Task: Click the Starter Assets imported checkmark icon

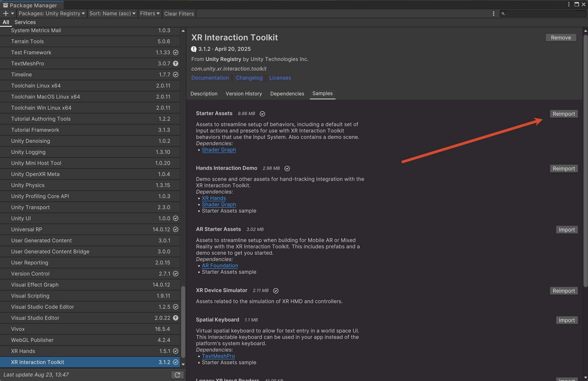Action: [x=262, y=114]
